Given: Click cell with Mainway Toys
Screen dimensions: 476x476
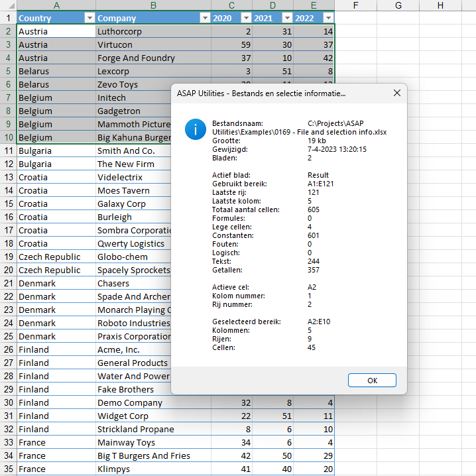Looking at the screenshot, I should [x=153, y=442].
